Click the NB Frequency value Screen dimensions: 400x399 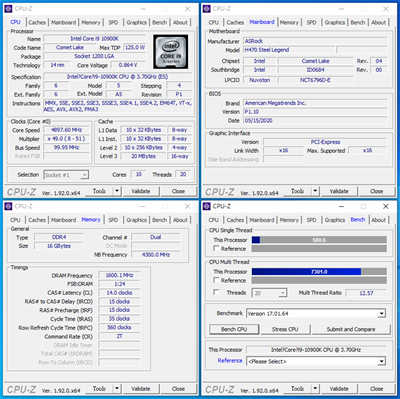156,255
